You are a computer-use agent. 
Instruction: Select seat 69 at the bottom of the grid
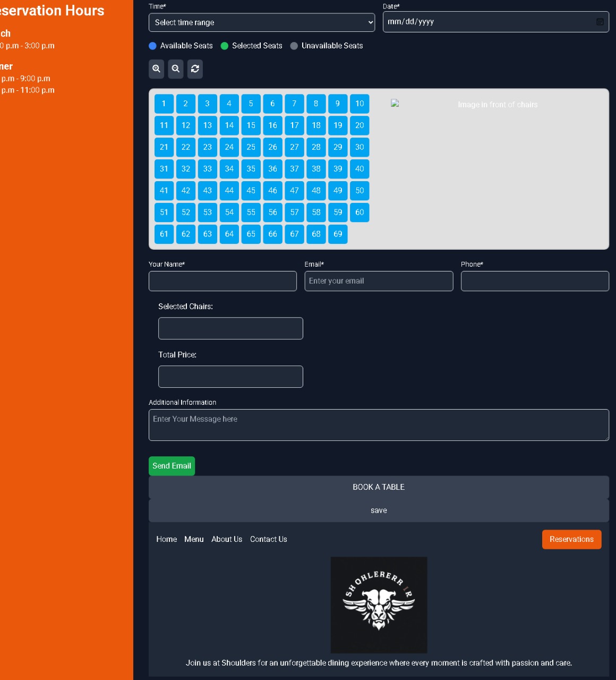coord(337,234)
